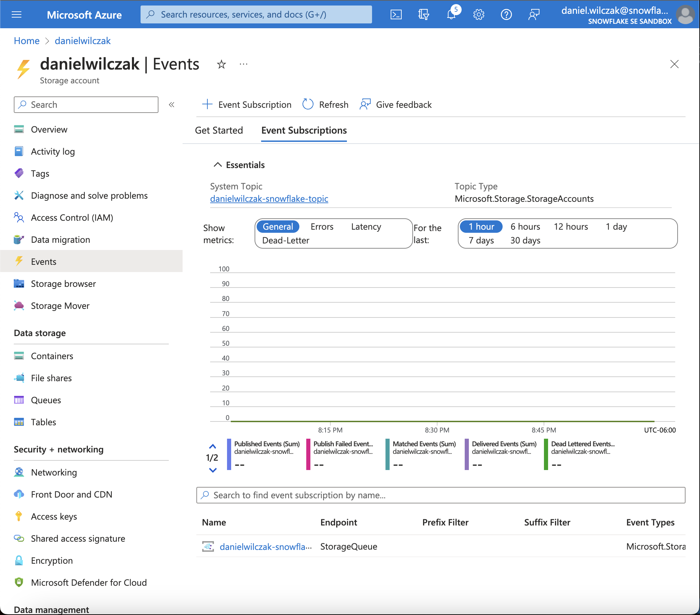700x615 pixels.
Task: Set time range to 6 hours
Action: pyautogui.click(x=525, y=227)
